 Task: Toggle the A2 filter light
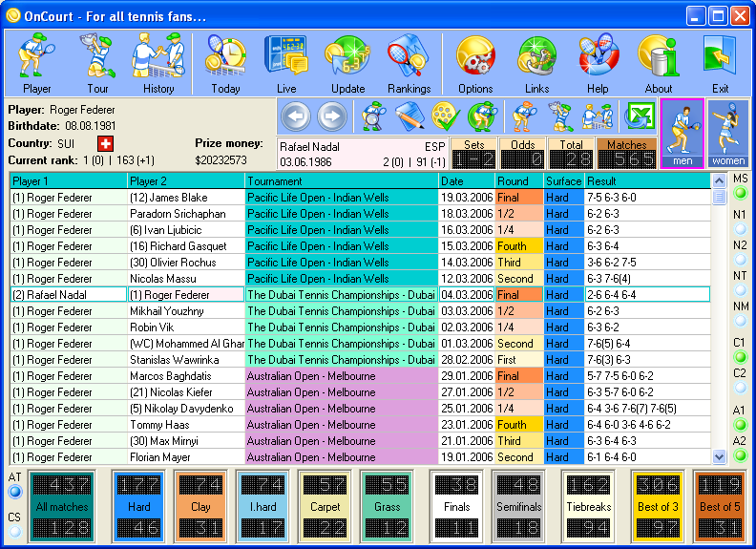(x=740, y=455)
